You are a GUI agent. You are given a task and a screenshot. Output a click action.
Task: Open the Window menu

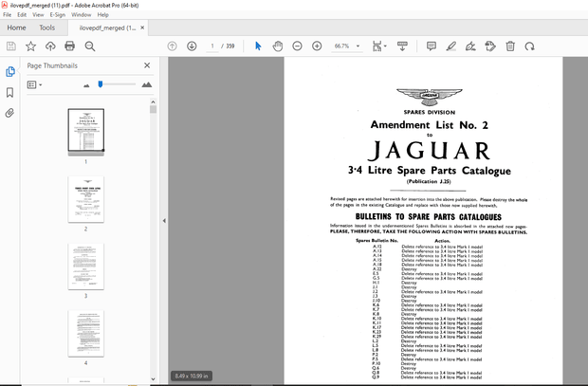coord(81,14)
